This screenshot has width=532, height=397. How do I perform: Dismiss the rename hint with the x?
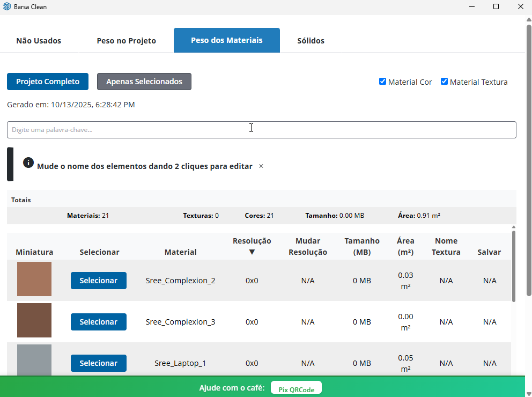pyautogui.click(x=261, y=166)
